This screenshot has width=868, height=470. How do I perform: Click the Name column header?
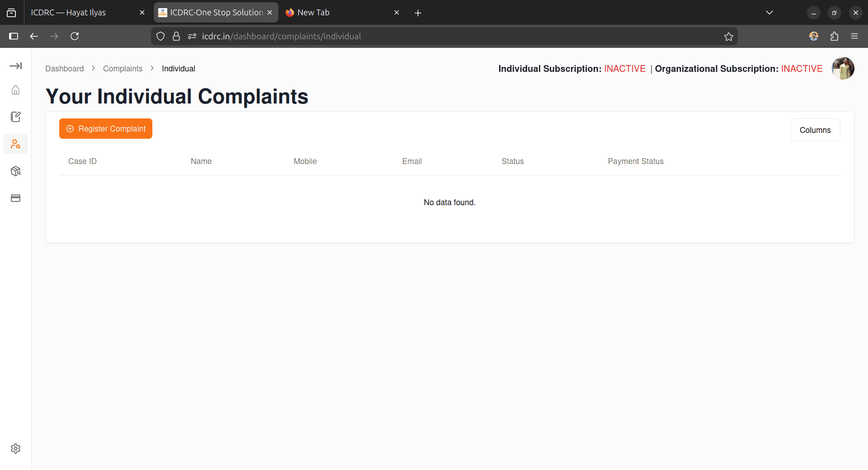click(201, 161)
